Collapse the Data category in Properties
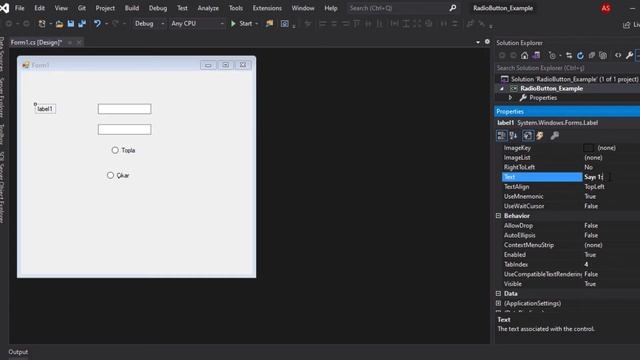Image resolution: width=640 pixels, height=360 pixels. [x=498, y=293]
